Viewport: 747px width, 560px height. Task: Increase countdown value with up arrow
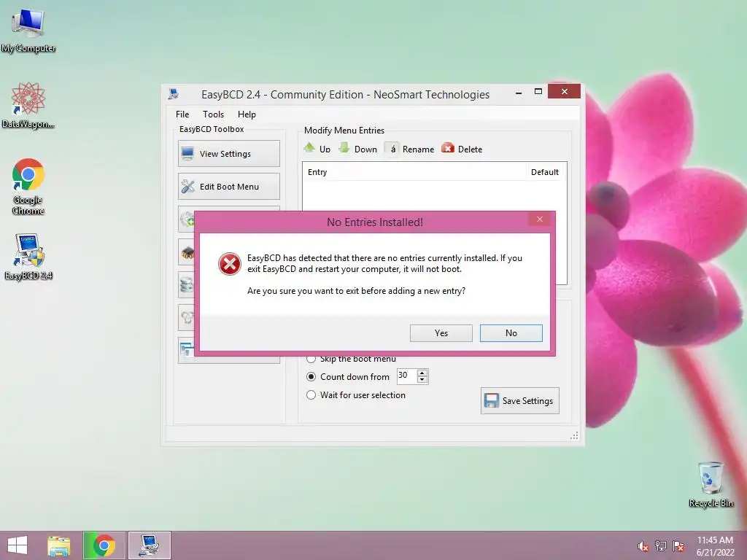[x=422, y=373]
